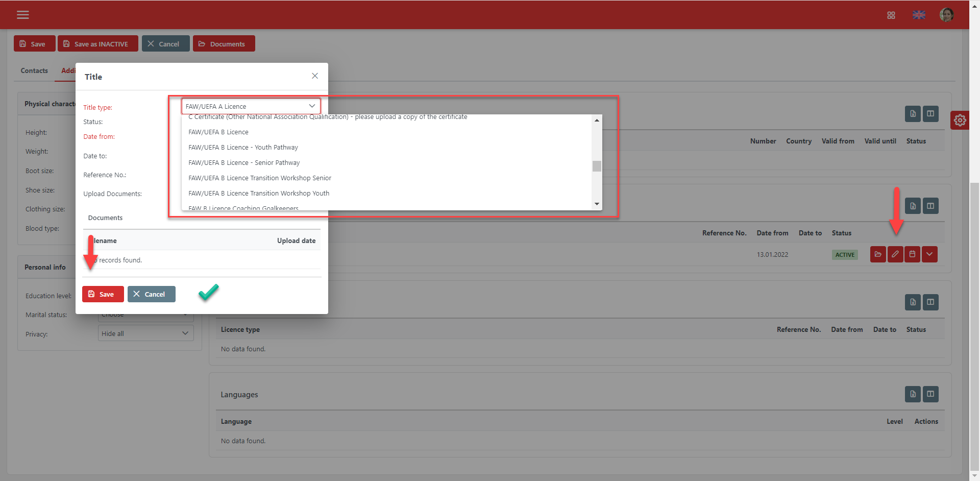Toggle column view icon in Languages section
Image resolution: width=980 pixels, height=481 pixels.
coord(930,394)
